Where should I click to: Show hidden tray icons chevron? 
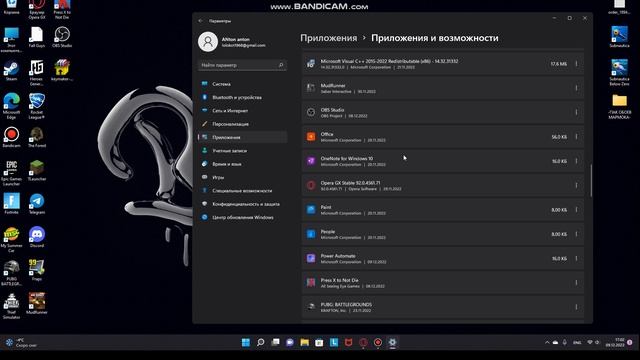(547, 342)
